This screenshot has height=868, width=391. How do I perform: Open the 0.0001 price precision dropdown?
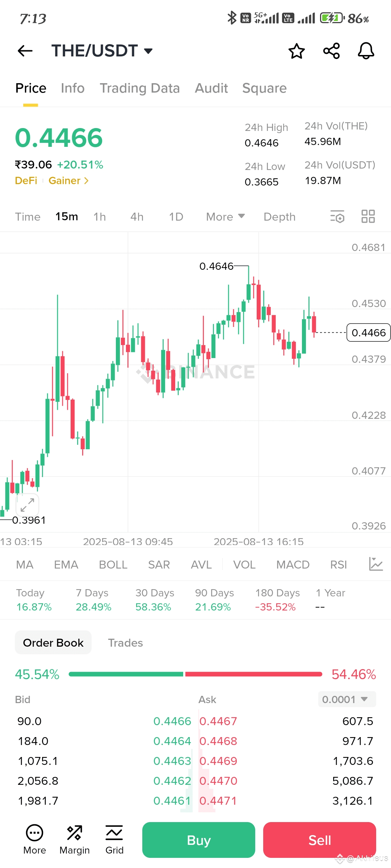pyautogui.click(x=346, y=699)
